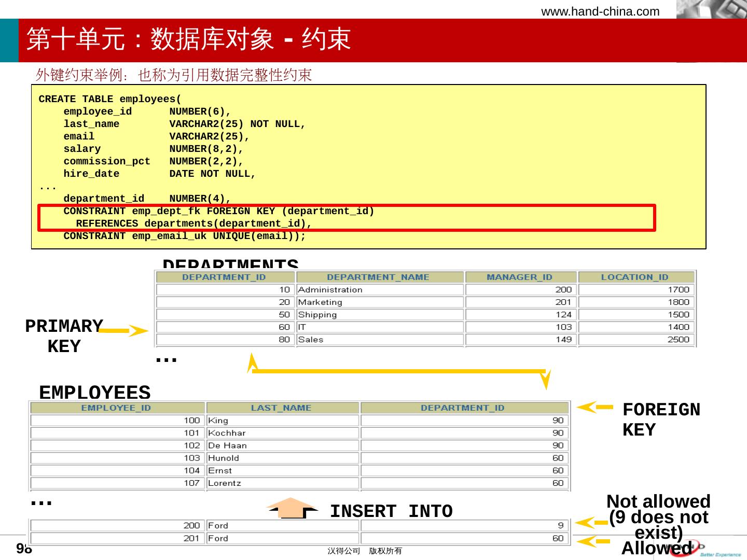
Task: Click the upward yellow arrowhead below DEPARTMENTS table
Action: tap(252, 362)
